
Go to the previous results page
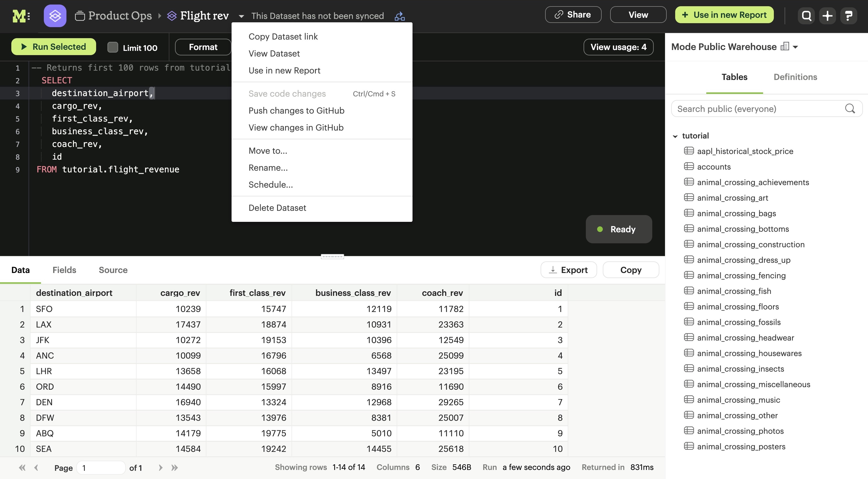[36, 467]
